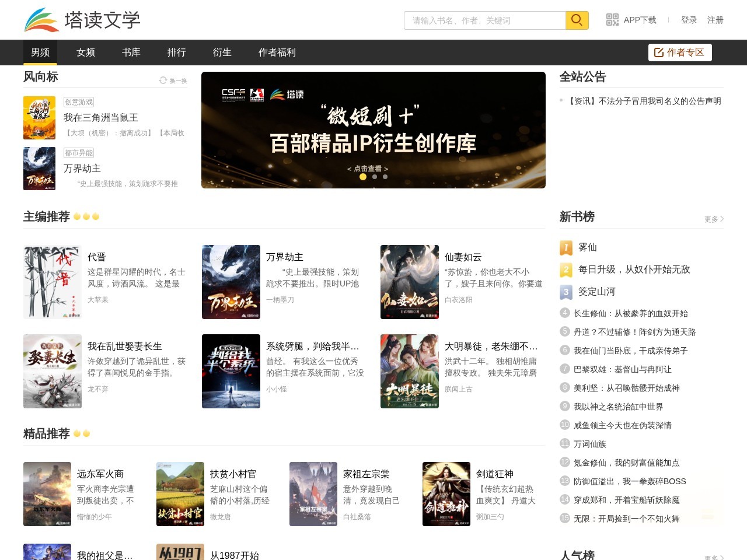Open the 系统劈腿，判给我半 cover

[231, 372]
